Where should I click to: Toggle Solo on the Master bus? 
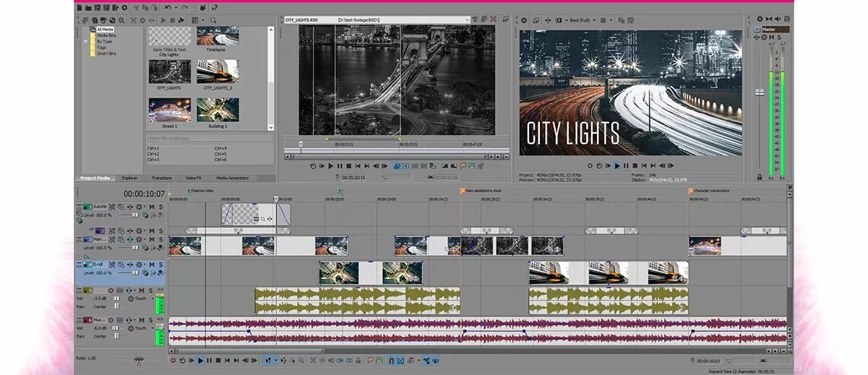pyautogui.click(x=779, y=37)
